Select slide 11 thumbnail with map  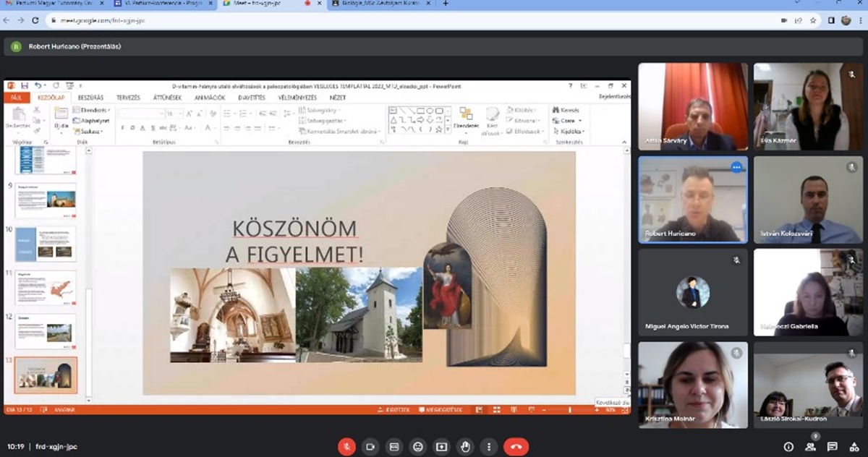pos(46,287)
